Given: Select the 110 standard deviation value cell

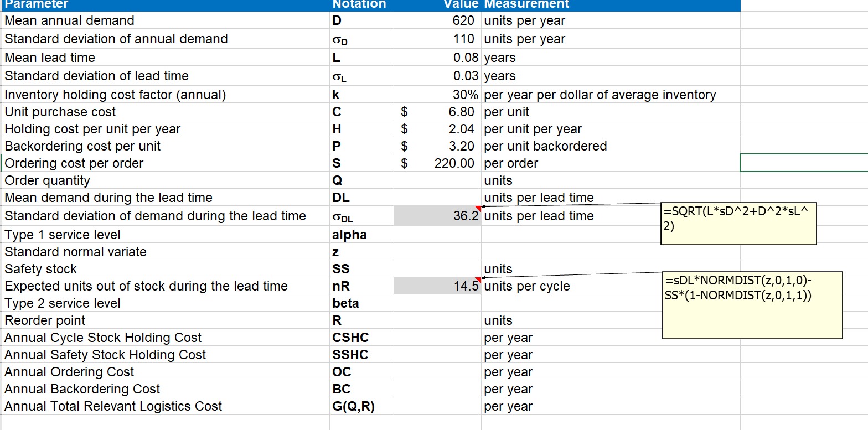Looking at the screenshot, I should [437, 39].
